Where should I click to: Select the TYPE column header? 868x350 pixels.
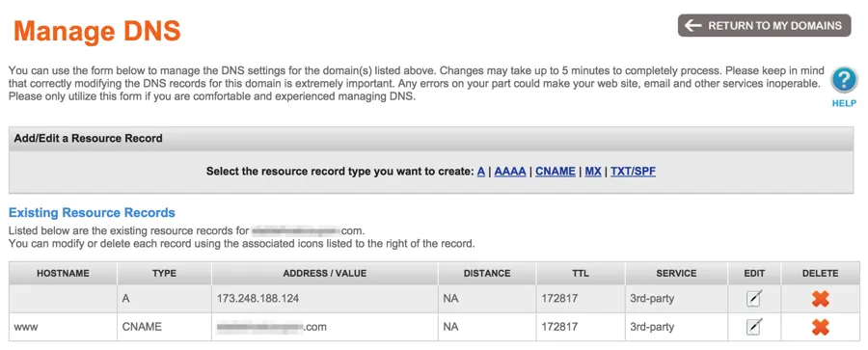pos(164,274)
